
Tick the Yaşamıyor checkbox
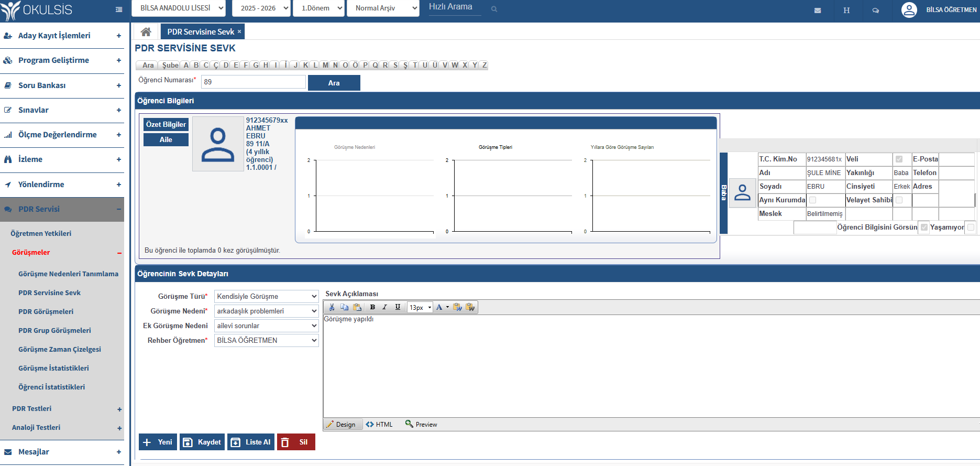pyautogui.click(x=971, y=227)
